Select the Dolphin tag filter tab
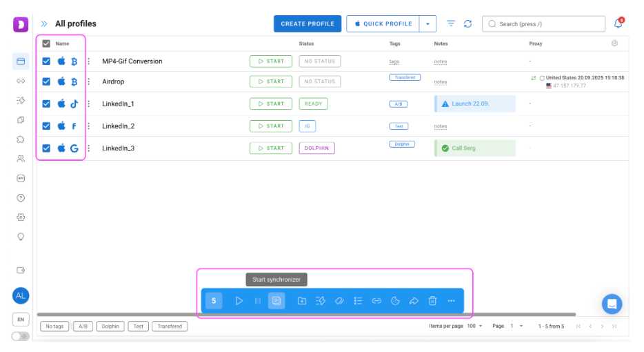The width and height of the screenshot is (644, 352). click(x=110, y=326)
